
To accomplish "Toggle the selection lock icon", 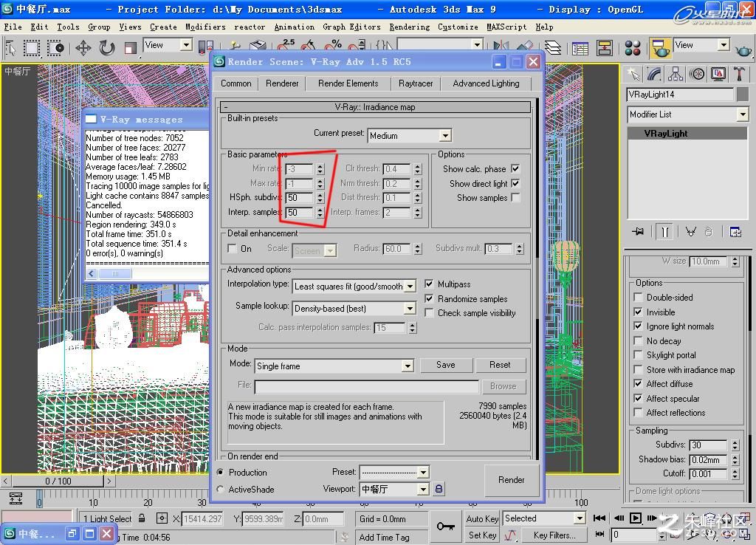I will click(x=142, y=518).
